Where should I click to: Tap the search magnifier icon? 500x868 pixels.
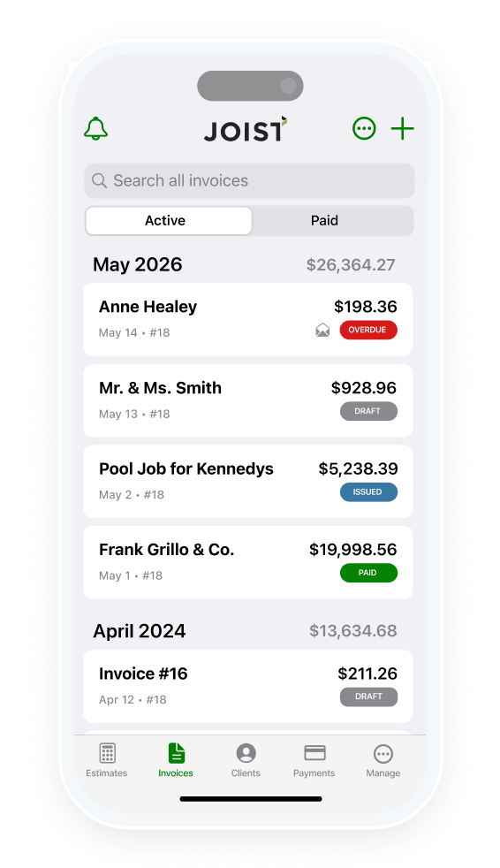[x=99, y=180]
